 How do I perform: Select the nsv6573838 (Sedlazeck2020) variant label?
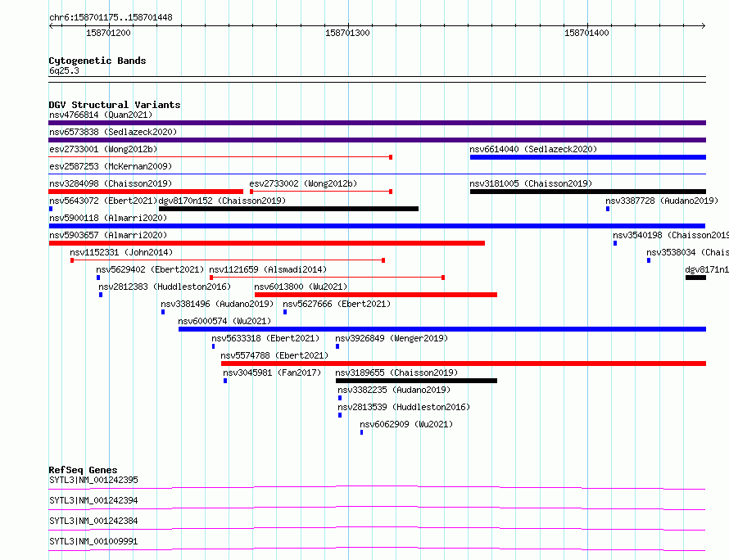(x=113, y=132)
